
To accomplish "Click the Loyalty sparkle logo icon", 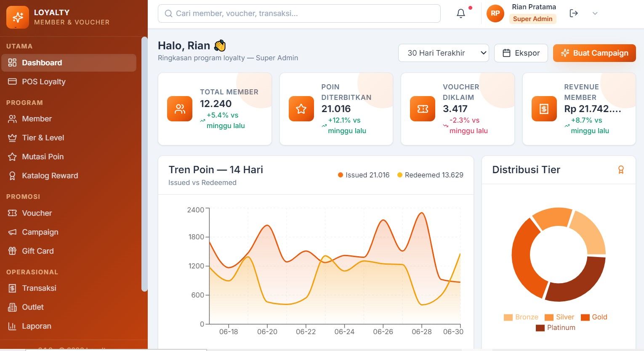I will tap(18, 17).
